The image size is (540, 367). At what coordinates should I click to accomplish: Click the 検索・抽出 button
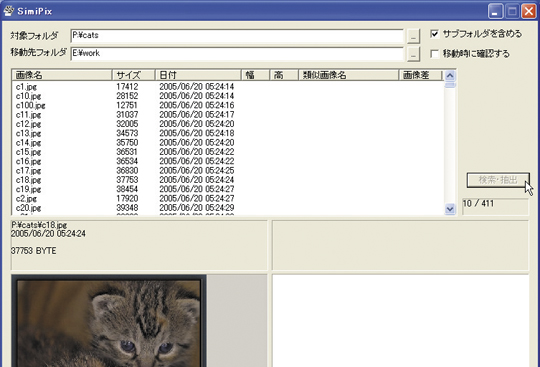(x=498, y=180)
